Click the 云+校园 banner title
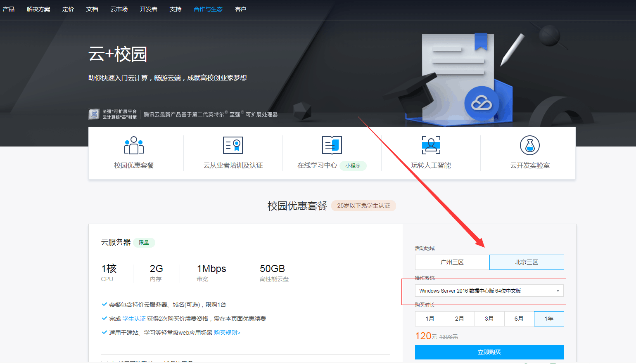Image resolution: width=636 pixels, height=364 pixels. 118,54
